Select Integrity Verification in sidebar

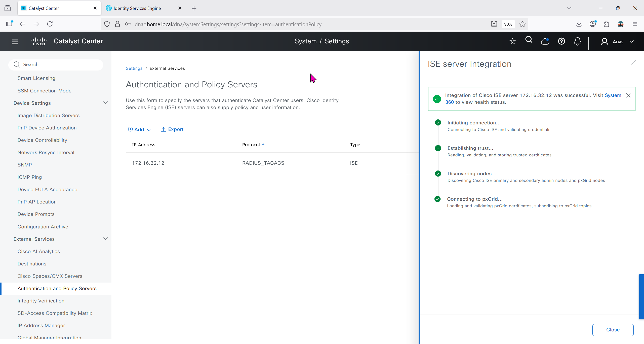click(x=41, y=301)
